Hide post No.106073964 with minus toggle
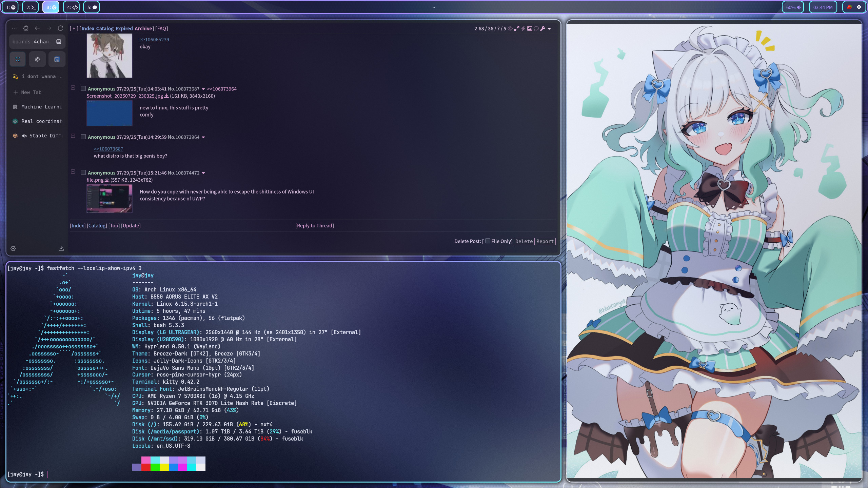Image resolution: width=868 pixels, height=488 pixels. 73,136
